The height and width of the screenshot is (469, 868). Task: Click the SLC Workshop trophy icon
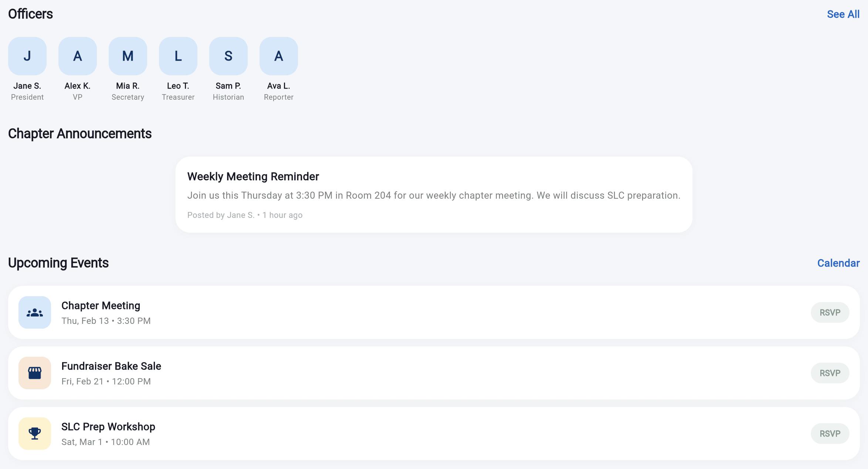pyautogui.click(x=35, y=434)
